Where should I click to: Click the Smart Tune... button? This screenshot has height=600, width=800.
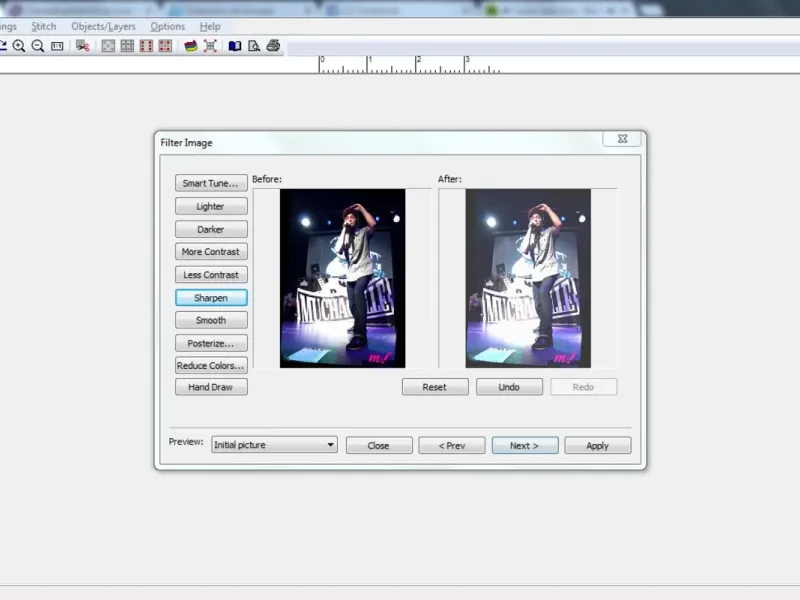211,184
